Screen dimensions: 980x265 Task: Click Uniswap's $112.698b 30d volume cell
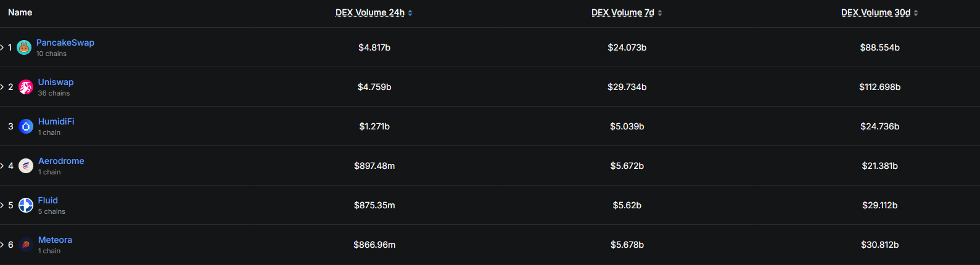pos(879,87)
